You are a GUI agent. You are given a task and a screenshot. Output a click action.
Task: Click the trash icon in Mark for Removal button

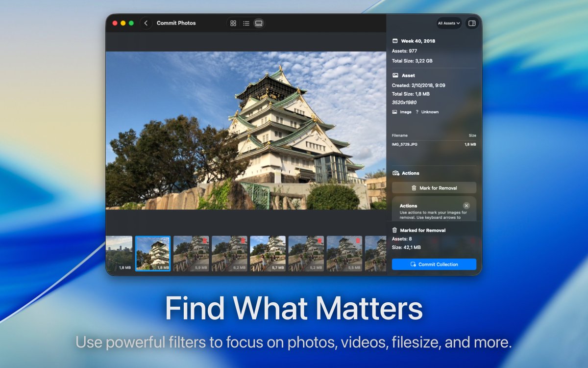(x=414, y=188)
